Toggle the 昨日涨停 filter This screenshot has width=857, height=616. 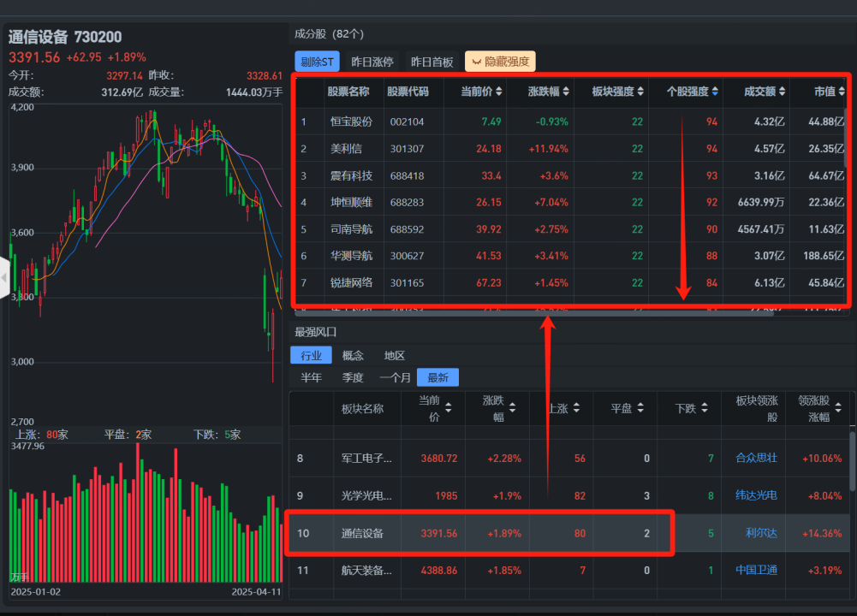[x=372, y=62]
